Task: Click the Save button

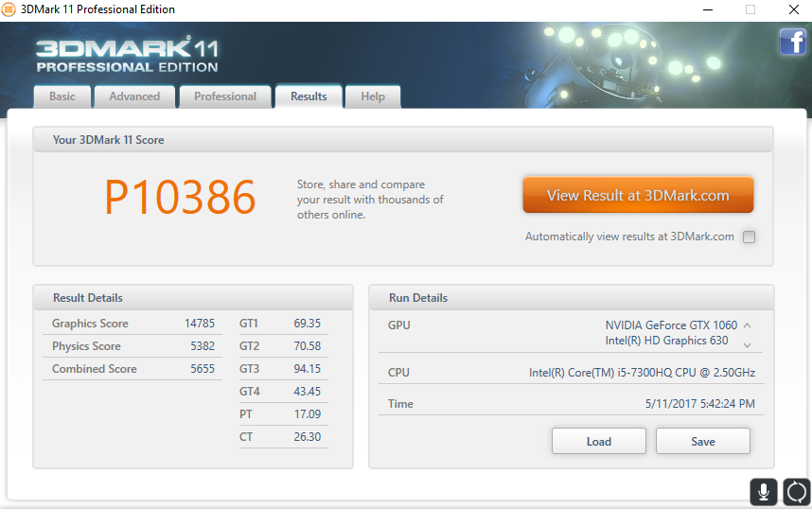Action: tap(703, 441)
